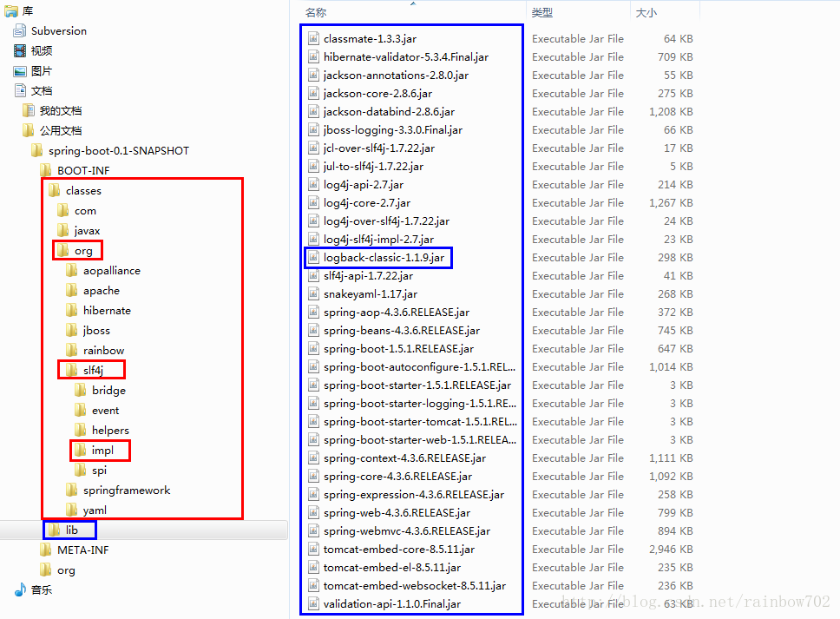The height and width of the screenshot is (619, 840).
Task: Click the 视频 library icon
Action: coord(20,51)
